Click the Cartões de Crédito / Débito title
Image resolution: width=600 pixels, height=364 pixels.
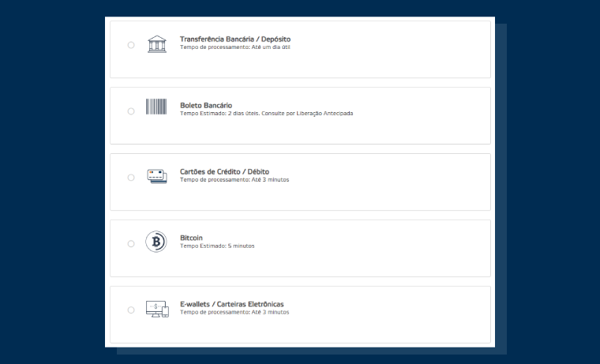coord(225,171)
